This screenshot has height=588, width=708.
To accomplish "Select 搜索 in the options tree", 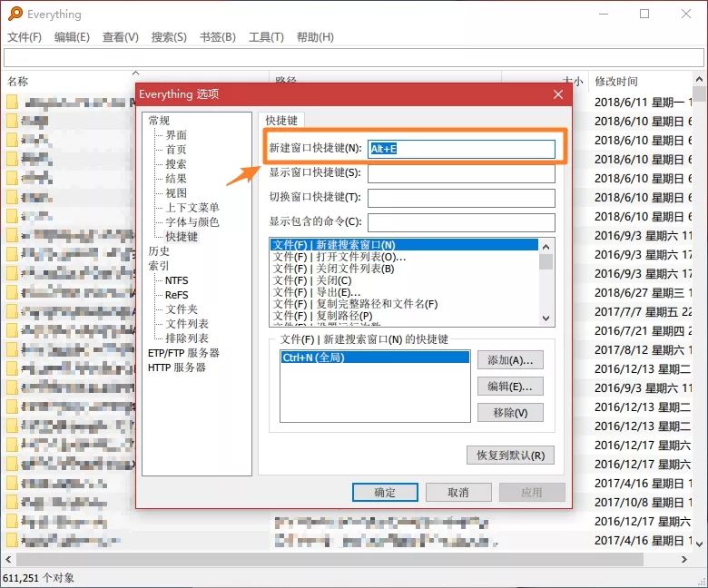I will click(x=176, y=164).
